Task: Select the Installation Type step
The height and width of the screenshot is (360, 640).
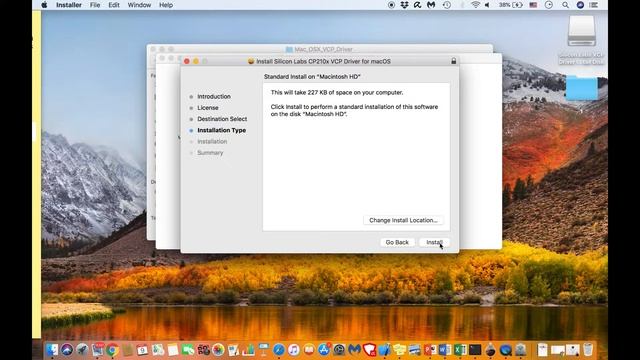Action: [222, 130]
